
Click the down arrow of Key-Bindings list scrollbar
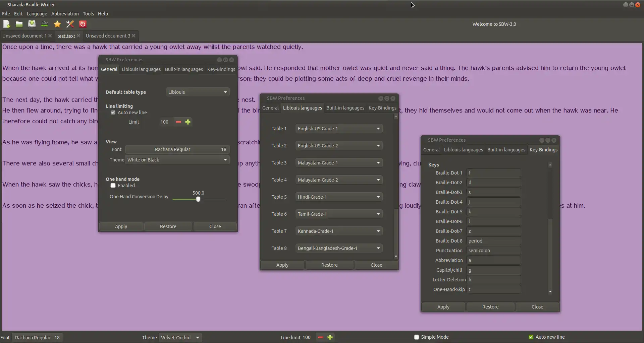550,292
